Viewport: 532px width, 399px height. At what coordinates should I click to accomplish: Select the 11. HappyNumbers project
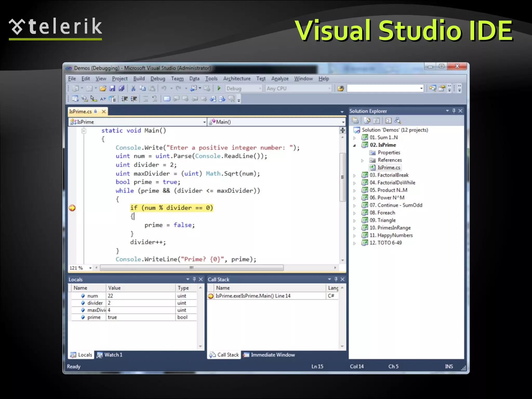[x=391, y=235]
